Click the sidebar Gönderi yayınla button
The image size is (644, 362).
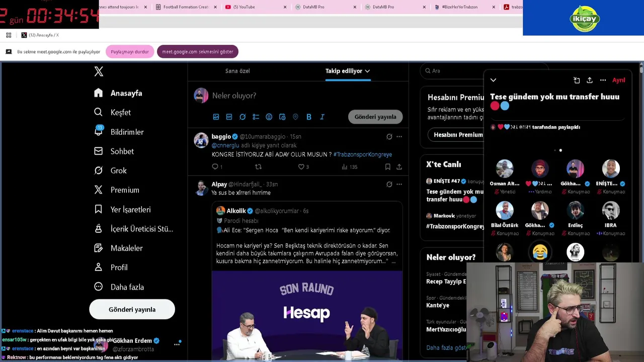coord(132,309)
